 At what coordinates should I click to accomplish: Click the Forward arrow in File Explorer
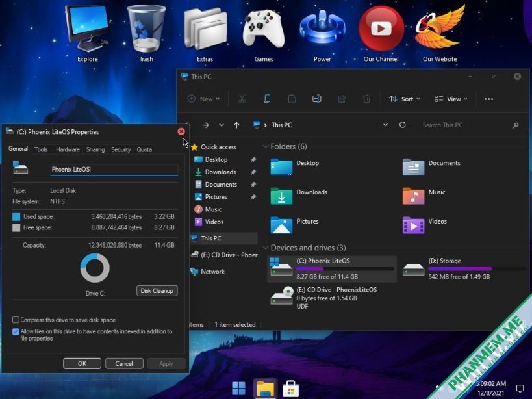click(206, 125)
